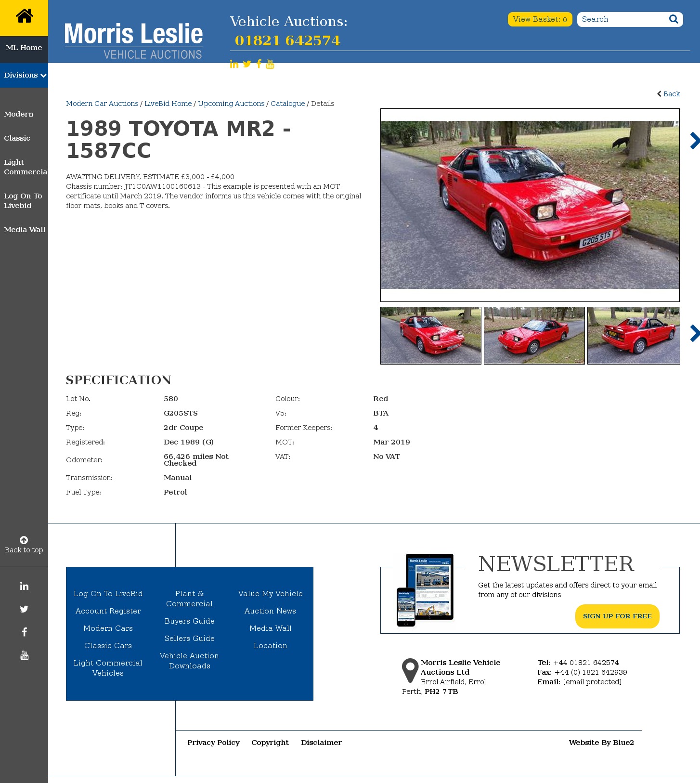700x783 pixels.
Task: Click the search magnifier icon
Action: (x=674, y=19)
